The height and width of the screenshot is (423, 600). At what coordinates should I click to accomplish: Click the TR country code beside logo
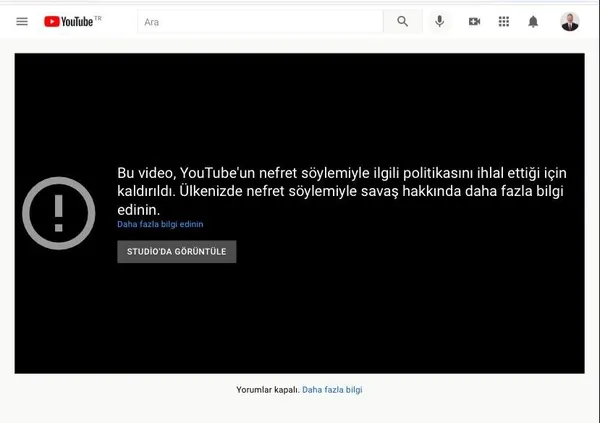pos(98,18)
